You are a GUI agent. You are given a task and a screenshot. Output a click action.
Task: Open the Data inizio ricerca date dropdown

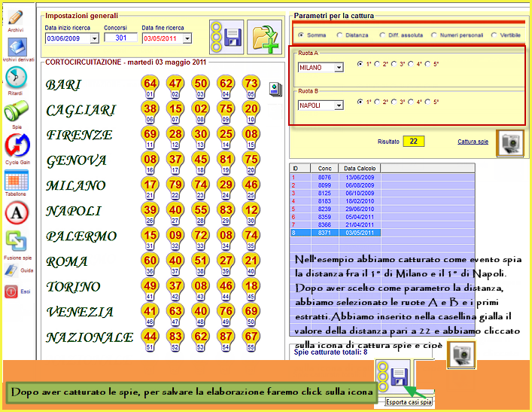[x=94, y=38]
